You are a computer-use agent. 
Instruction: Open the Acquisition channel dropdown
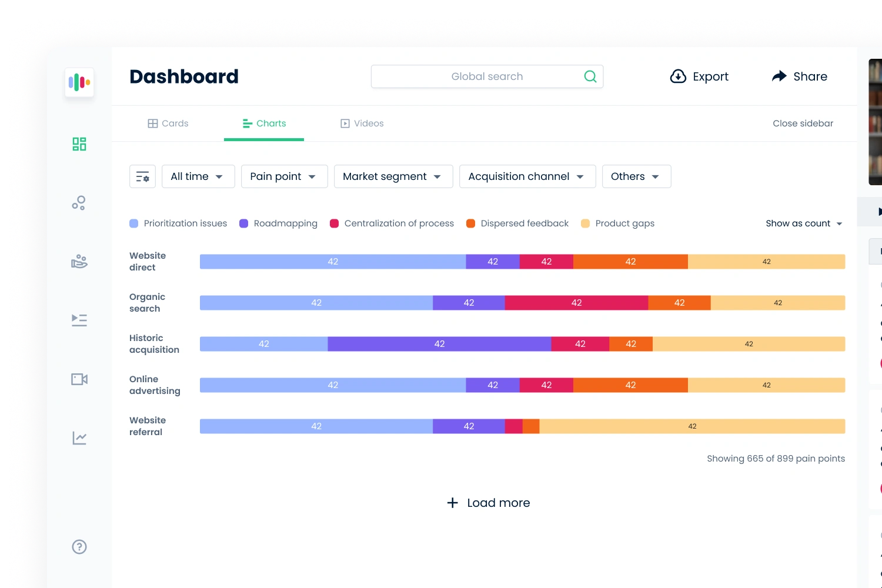(527, 176)
